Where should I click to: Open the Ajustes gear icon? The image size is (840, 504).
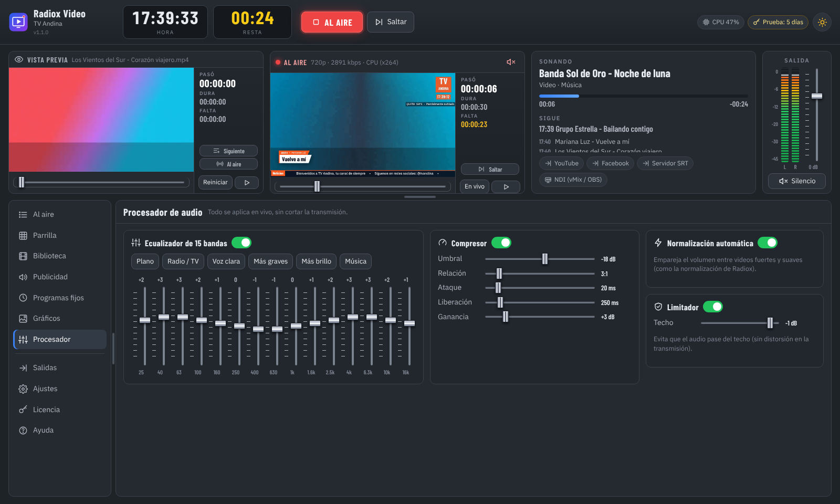click(x=23, y=389)
